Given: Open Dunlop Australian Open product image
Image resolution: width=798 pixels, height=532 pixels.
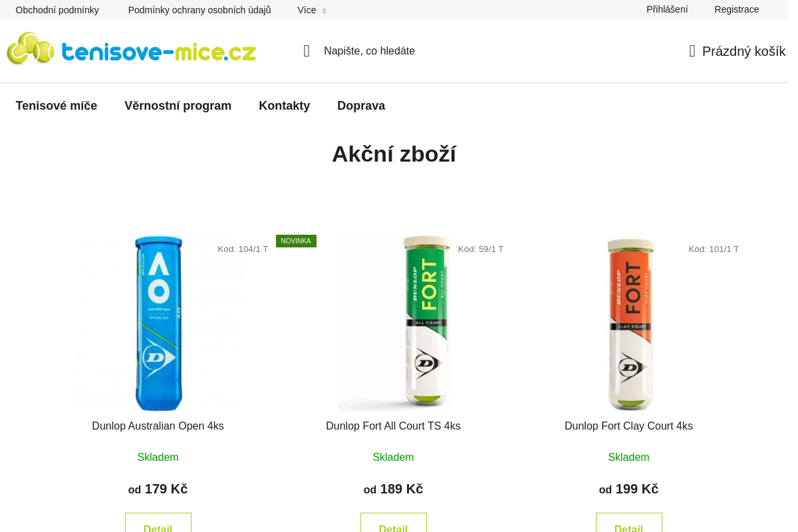Looking at the screenshot, I should (x=158, y=323).
